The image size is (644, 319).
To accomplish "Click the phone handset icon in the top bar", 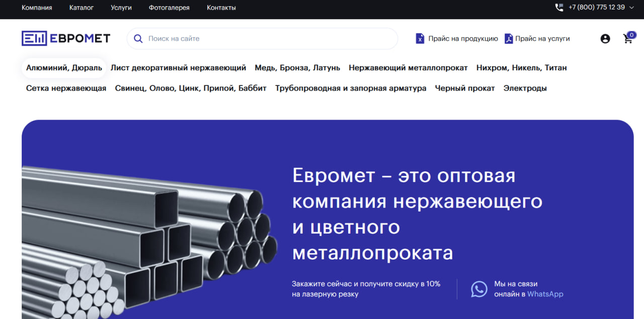I will pyautogui.click(x=559, y=8).
